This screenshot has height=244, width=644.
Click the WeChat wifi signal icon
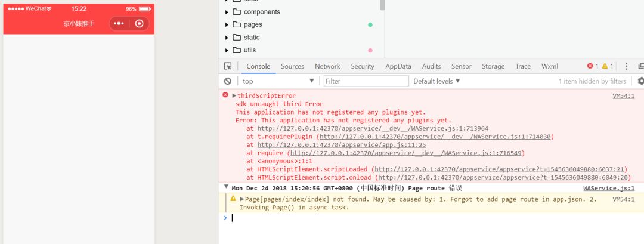click(49, 8)
